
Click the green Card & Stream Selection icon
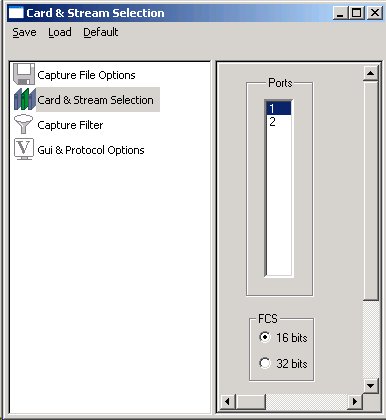pos(25,99)
